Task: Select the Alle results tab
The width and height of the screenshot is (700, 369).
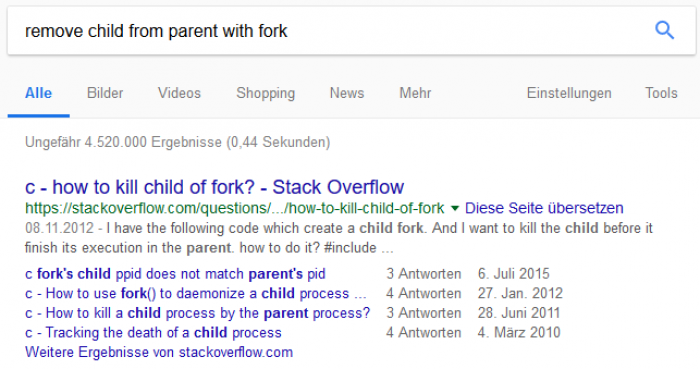Action: (38, 93)
